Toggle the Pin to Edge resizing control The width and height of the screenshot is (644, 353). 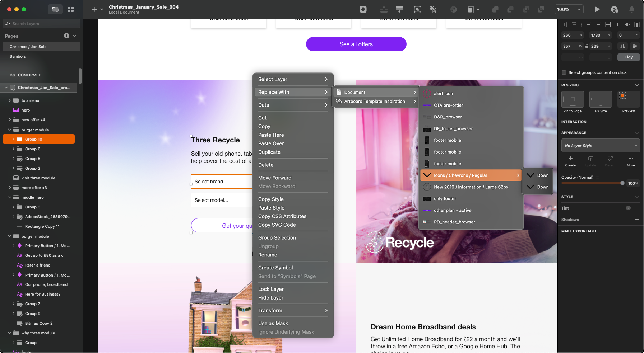point(572,99)
